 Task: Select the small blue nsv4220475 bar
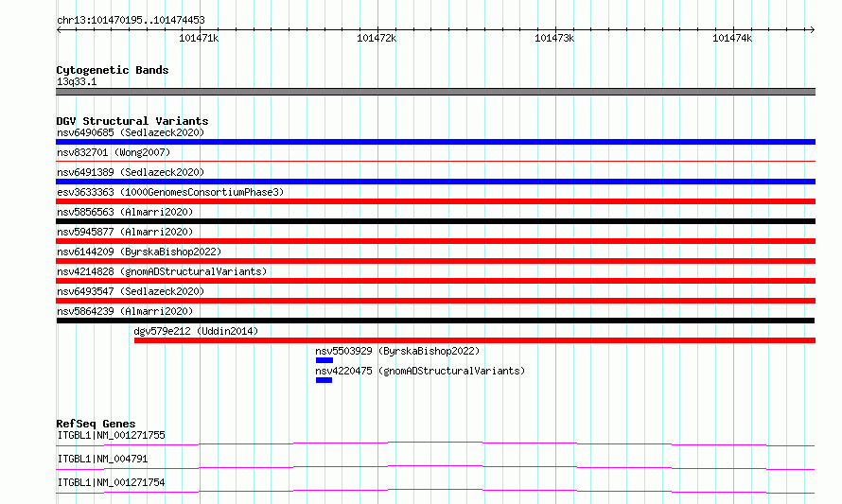coord(324,380)
